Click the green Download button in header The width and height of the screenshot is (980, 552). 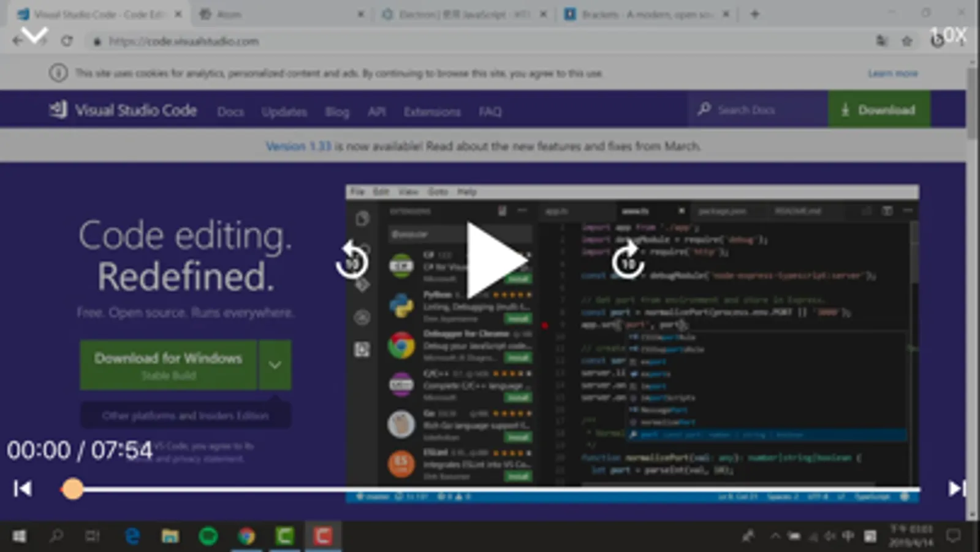coord(879,110)
